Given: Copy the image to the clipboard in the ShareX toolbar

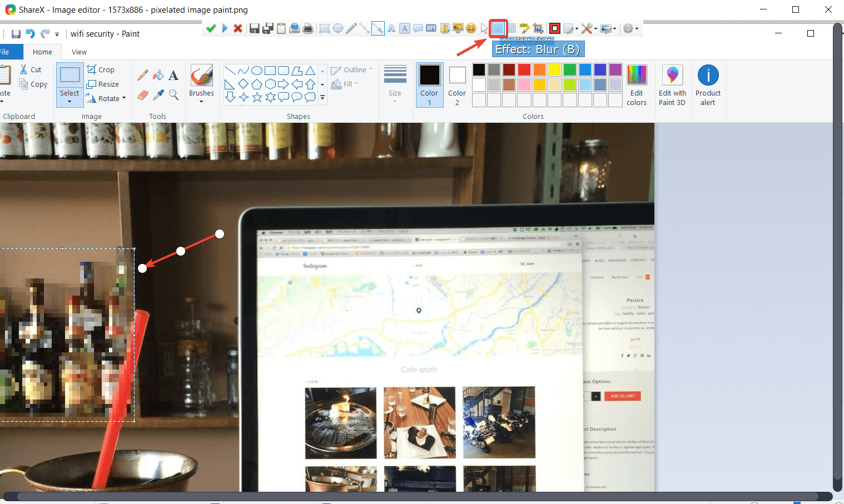Looking at the screenshot, I should coord(281,28).
